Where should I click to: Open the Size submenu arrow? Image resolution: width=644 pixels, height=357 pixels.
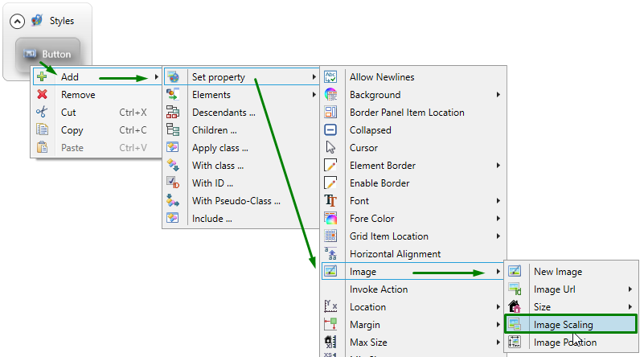click(630, 307)
